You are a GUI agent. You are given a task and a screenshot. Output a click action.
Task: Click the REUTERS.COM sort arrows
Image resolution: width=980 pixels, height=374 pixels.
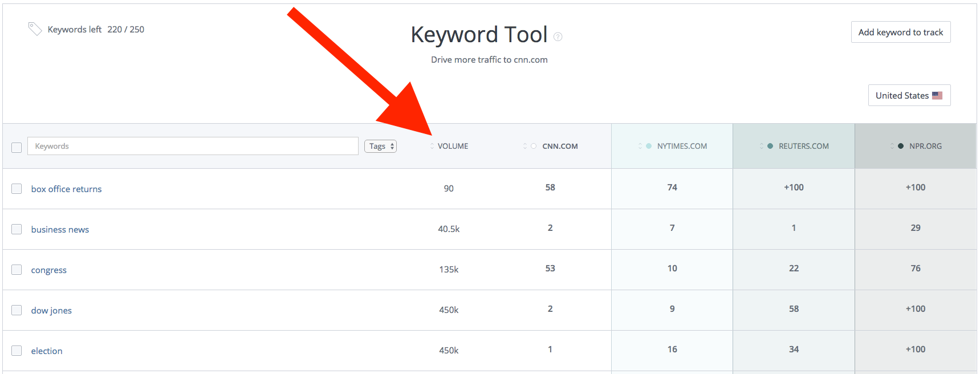pos(762,146)
